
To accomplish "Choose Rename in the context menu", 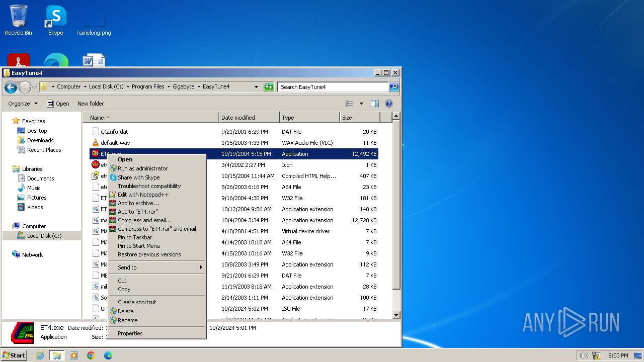I will tap(156, 320).
